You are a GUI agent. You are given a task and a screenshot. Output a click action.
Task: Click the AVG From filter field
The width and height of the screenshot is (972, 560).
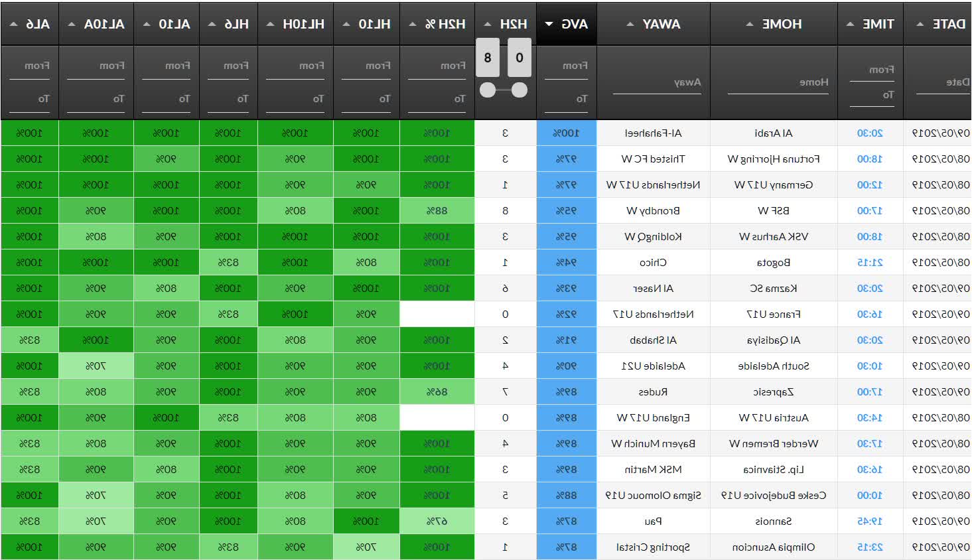566,66
